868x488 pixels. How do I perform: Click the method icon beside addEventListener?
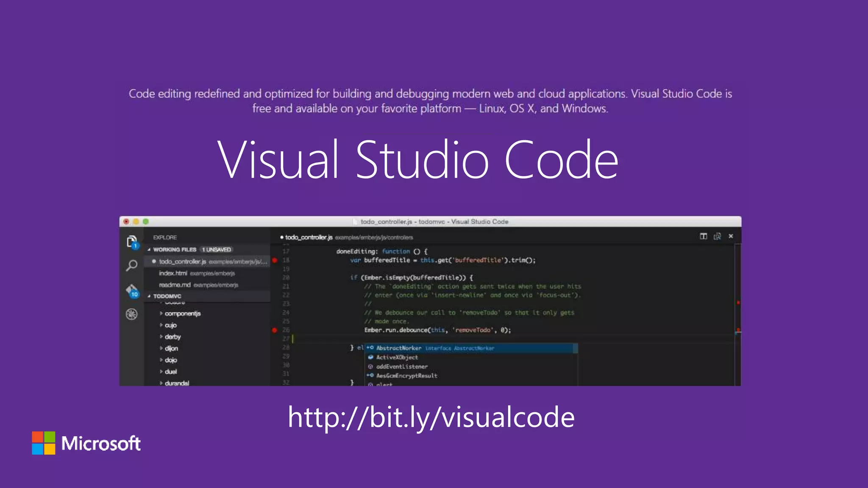(370, 366)
